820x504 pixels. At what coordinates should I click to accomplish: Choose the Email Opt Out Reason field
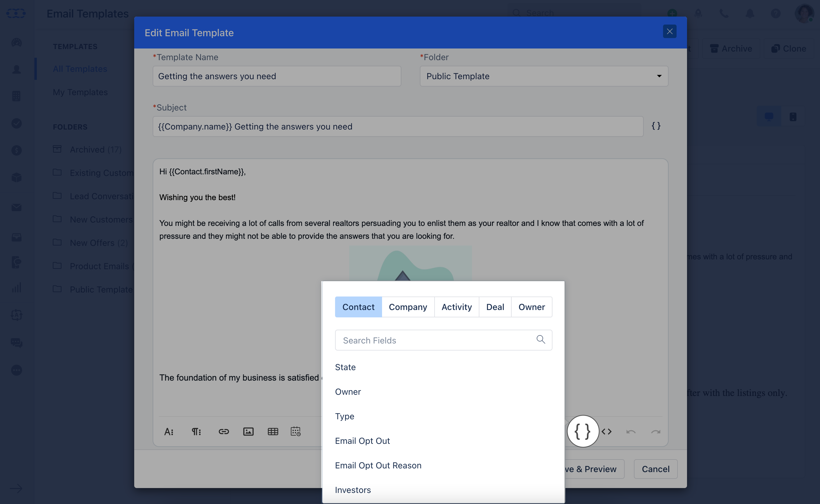click(x=378, y=465)
